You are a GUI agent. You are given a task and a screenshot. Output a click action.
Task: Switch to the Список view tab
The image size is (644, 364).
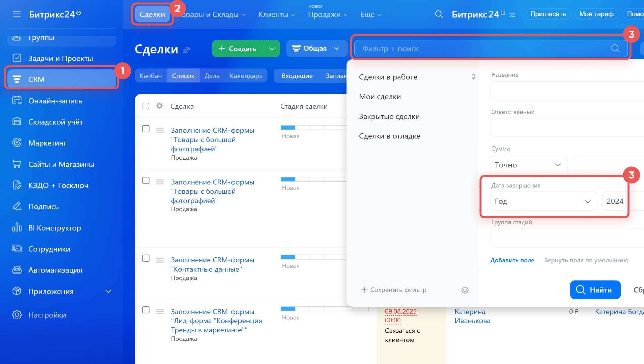[x=183, y=76]
